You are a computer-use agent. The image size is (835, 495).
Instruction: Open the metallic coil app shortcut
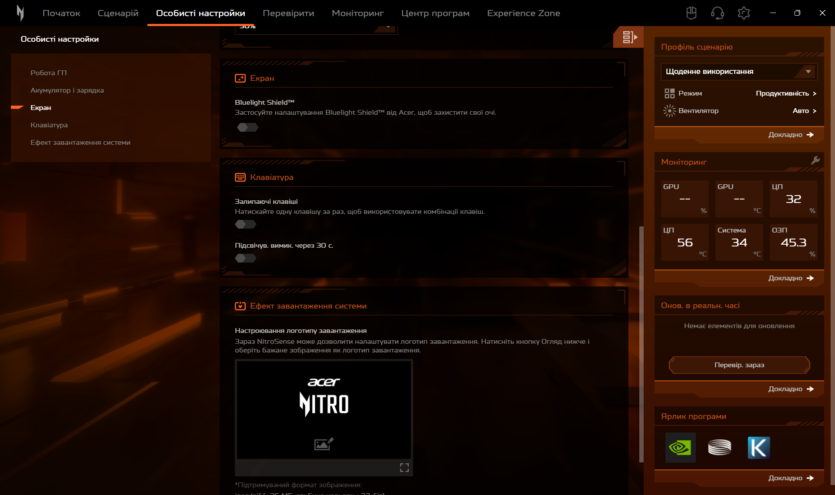tap(719, 447)
